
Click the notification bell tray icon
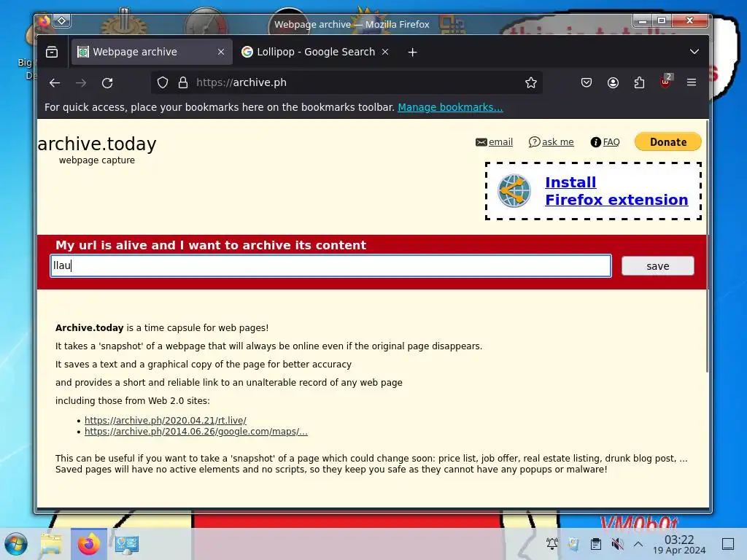click(552, 544)
